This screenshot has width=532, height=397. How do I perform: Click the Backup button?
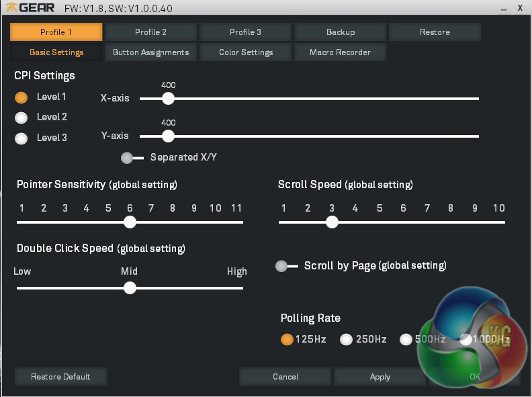coord(341,32)
